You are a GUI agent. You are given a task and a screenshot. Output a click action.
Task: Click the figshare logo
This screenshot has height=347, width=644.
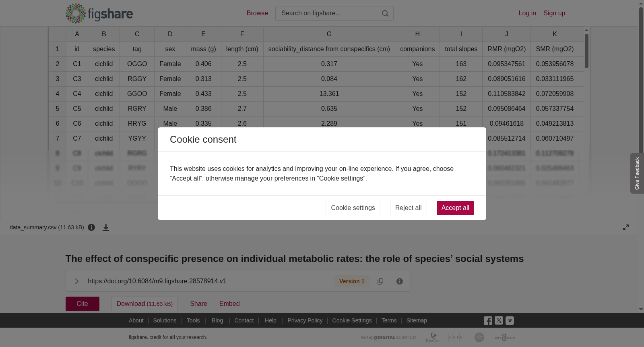[x=99, y=13]
